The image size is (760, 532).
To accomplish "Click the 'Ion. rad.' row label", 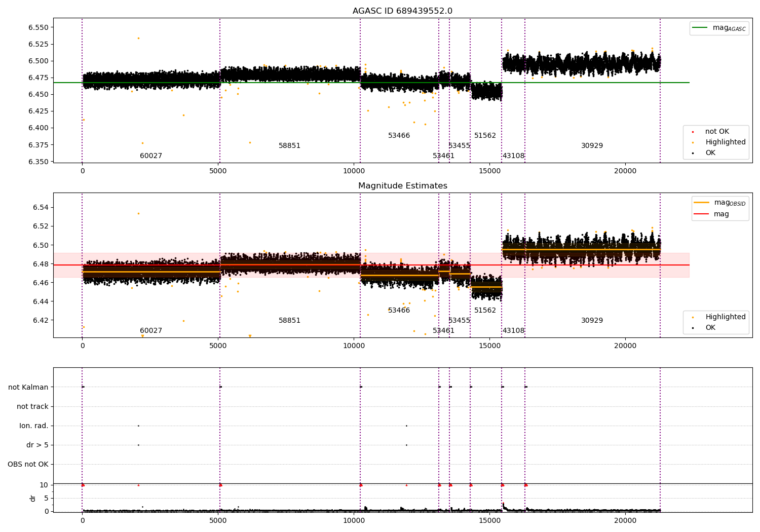I will point(34,426).
